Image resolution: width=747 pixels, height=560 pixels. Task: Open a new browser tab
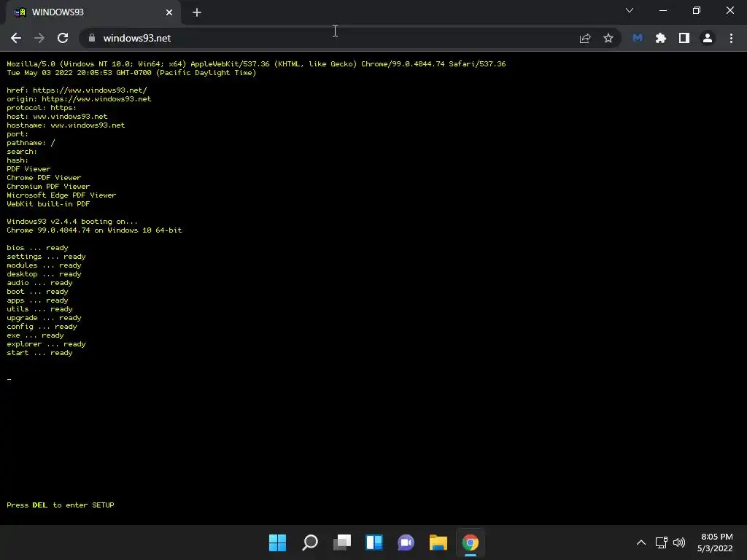(197, 12)
